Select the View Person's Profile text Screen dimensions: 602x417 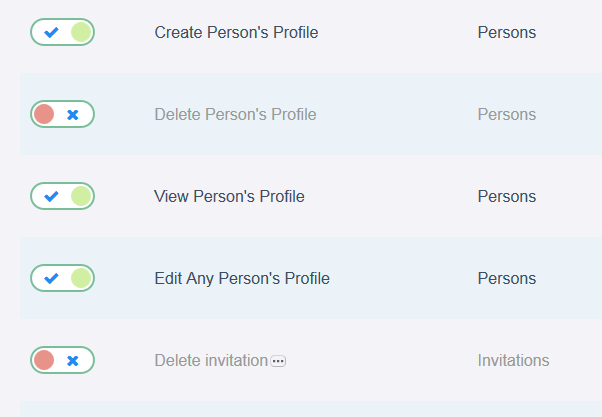pyautogui.click(x=229, y=196)
